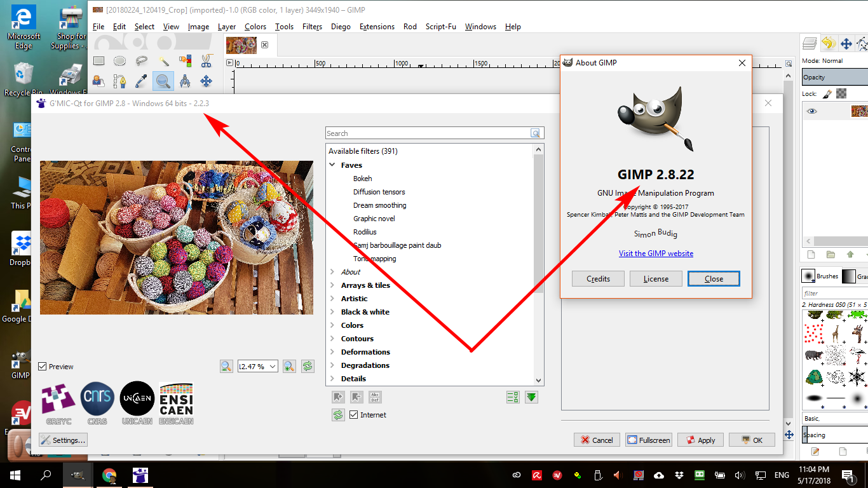Click the remove fave bookmark icon

pyautogui.click(x=356, y=397)
